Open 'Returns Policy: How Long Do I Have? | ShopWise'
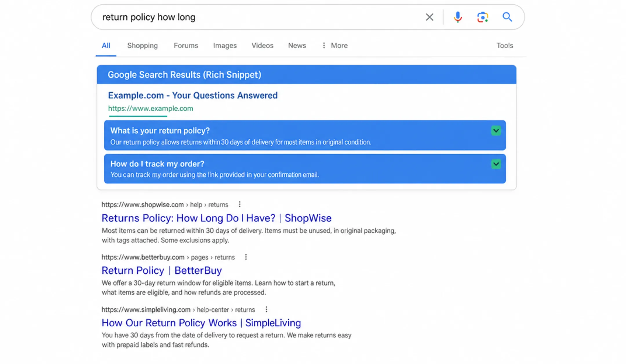The image size is (626, 364). (x=216, y=218)
